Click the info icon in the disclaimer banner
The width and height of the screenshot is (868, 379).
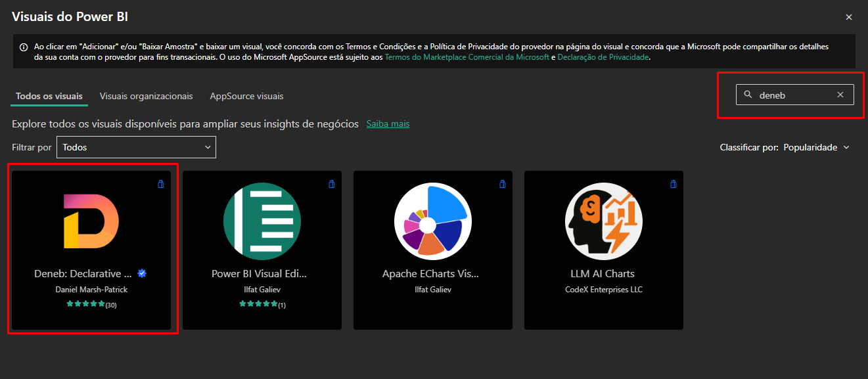click(x=24, y=47)
